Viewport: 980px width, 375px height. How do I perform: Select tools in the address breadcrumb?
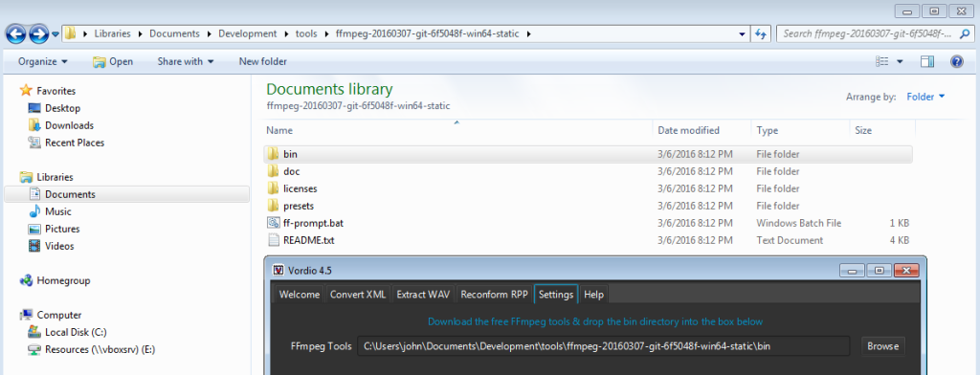click(305, 33)
